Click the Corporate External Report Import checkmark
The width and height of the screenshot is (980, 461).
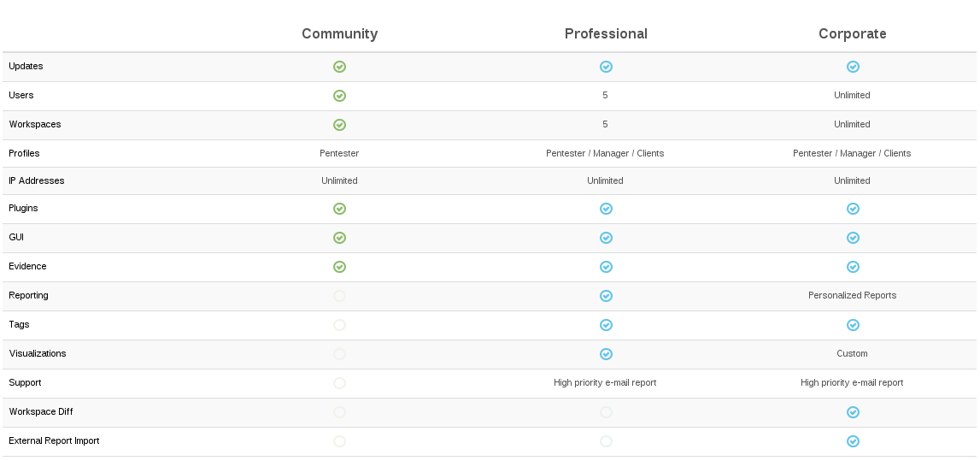coord(853,441)
